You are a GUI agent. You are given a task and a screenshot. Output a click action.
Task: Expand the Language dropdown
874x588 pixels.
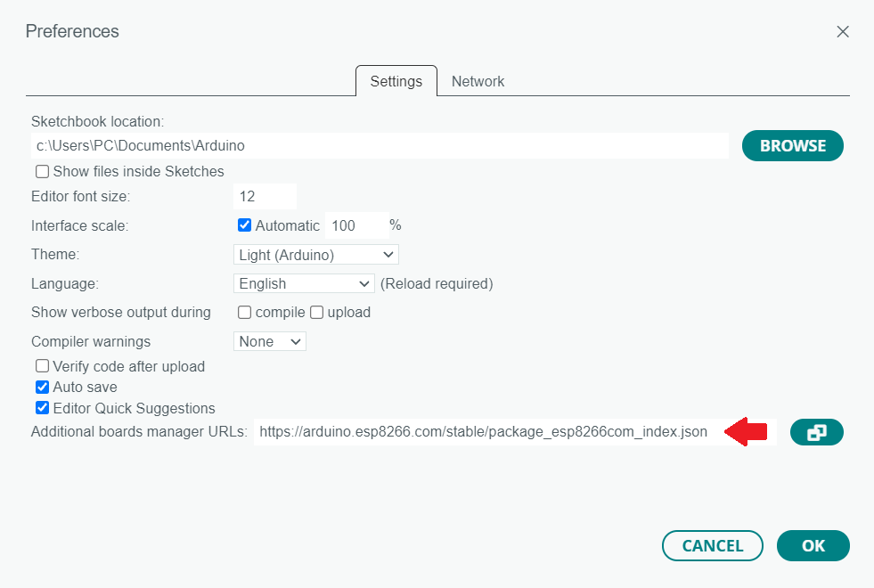pyautogui.click(x=303, y=283)
